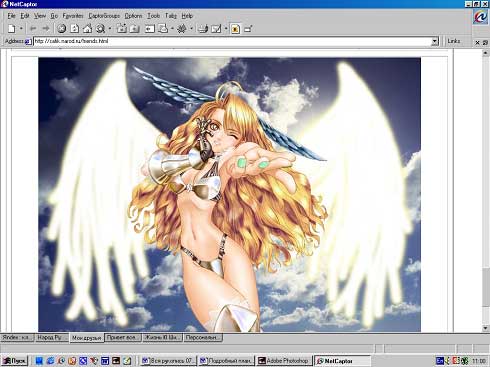Viewport: 490px width, 367px height.
Task: Click the Print toolbar icon
Action: (202, 29)
